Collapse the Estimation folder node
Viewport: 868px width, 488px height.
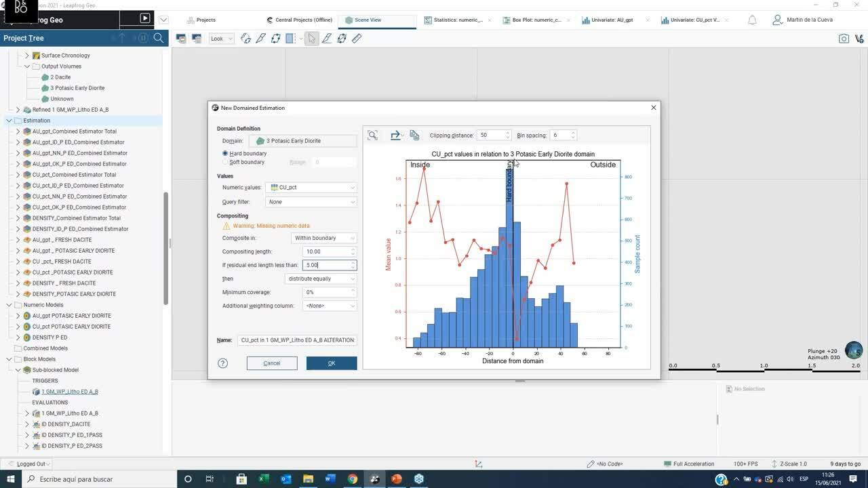(x=9, y=121)
